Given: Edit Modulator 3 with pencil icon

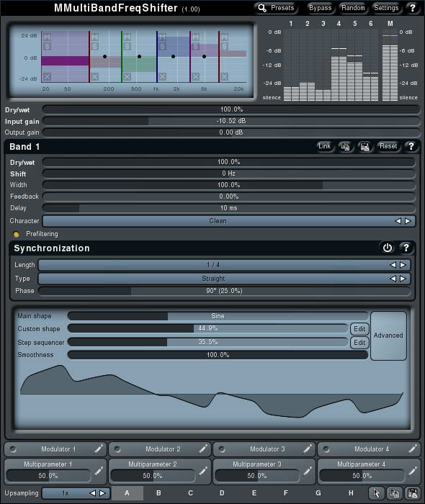Looking at the screenshot, I should point(308,449).
